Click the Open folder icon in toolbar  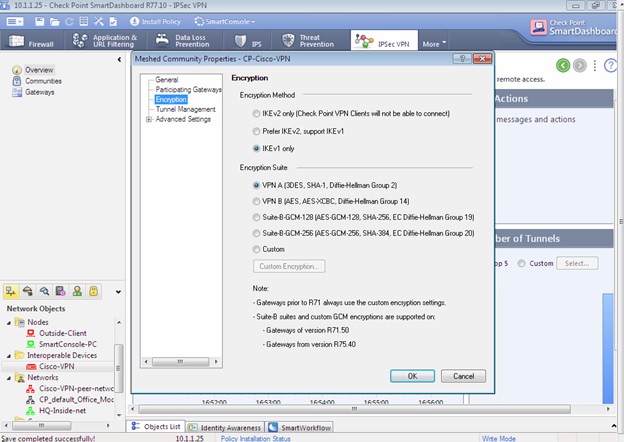(55, 21)
